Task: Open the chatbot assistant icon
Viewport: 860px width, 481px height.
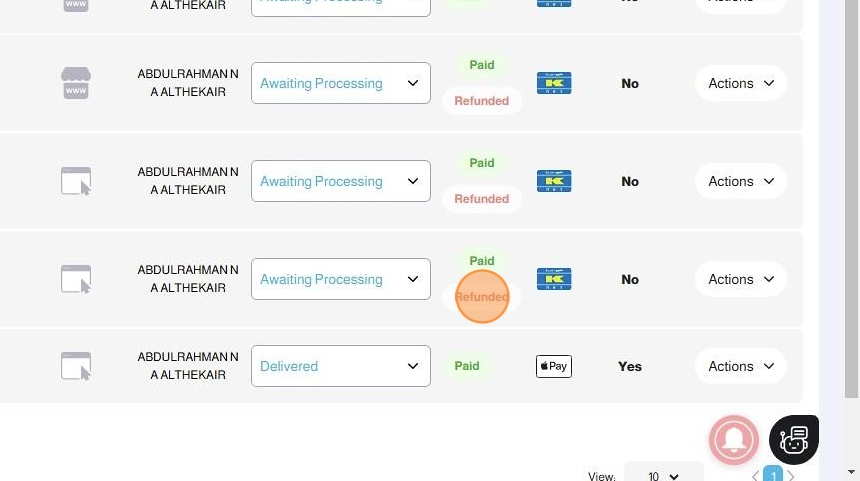Action: click(x=794, y=439)
